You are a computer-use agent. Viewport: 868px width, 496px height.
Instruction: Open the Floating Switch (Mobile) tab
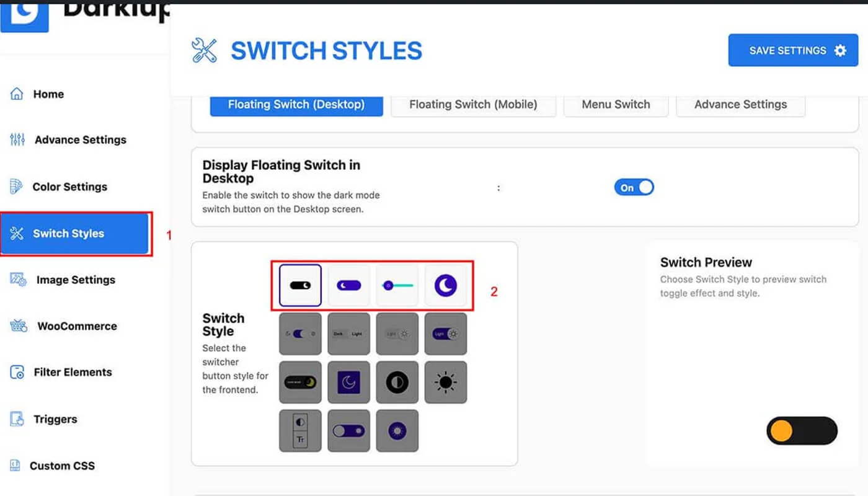pyautogui.click(x=473, y=105)
